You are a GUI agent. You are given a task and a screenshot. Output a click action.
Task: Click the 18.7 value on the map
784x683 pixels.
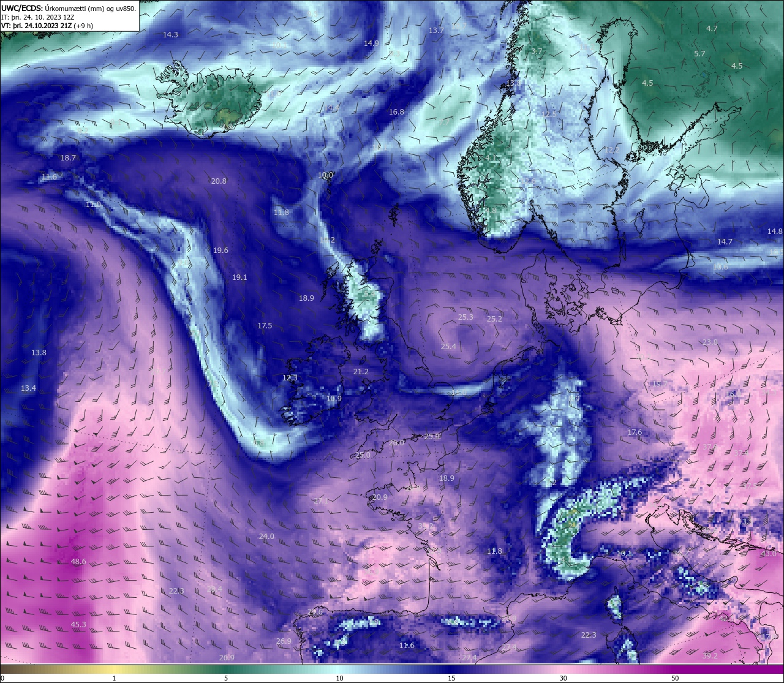[x=68, y=158]
